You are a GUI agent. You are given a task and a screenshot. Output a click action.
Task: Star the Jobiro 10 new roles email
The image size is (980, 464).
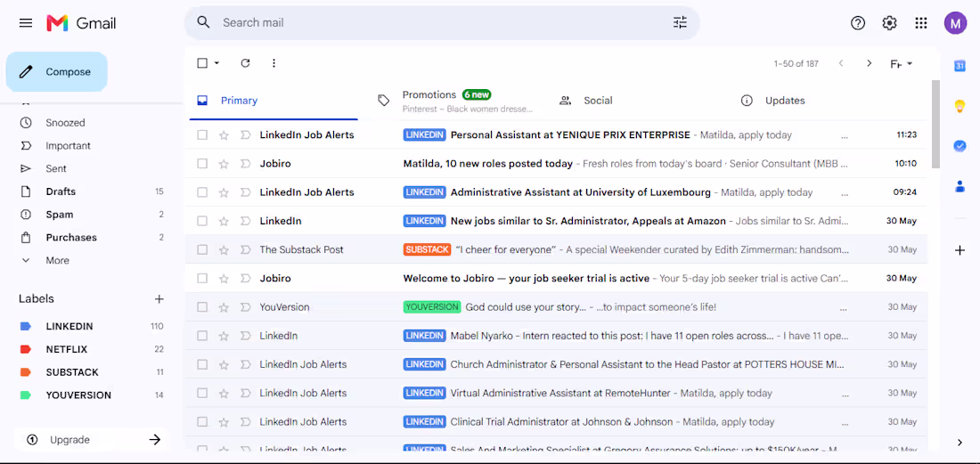click(x=224, y=164)
